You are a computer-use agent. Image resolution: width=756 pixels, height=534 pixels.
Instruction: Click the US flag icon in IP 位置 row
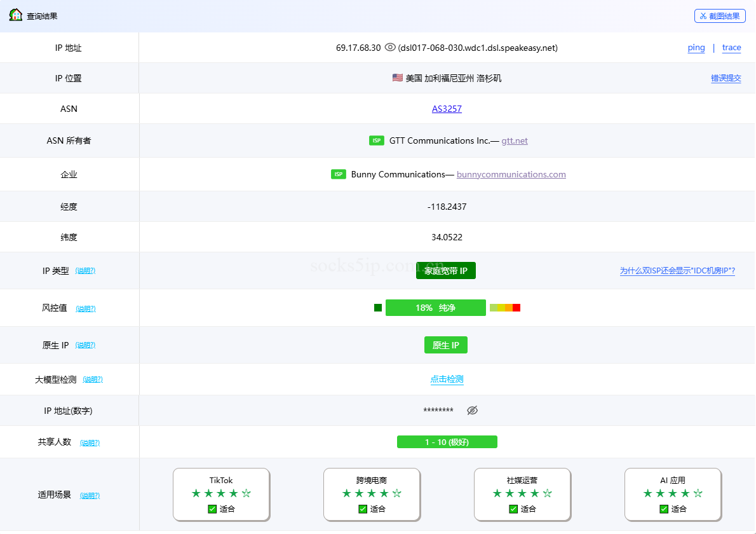(397, 78)
